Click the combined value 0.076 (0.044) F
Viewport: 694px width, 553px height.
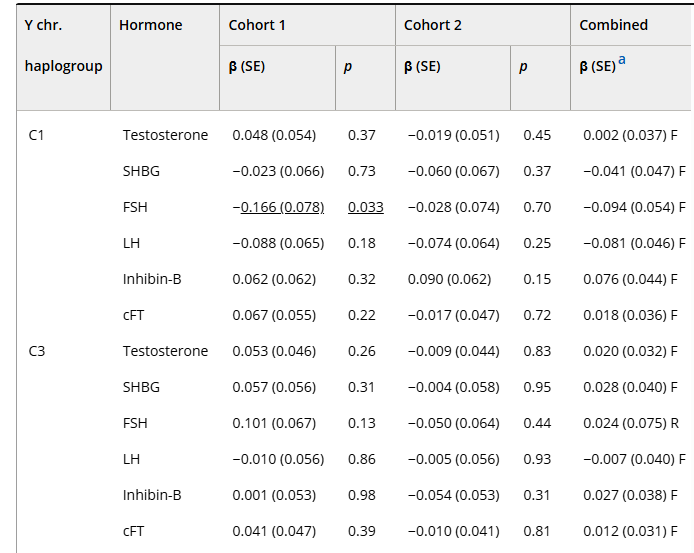click(x=632, y=279)
